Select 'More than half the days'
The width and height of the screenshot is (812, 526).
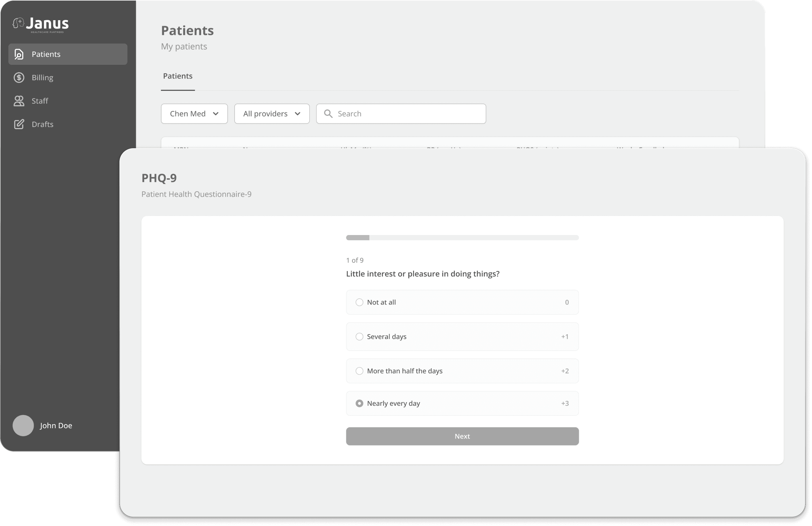click(359, 371)
